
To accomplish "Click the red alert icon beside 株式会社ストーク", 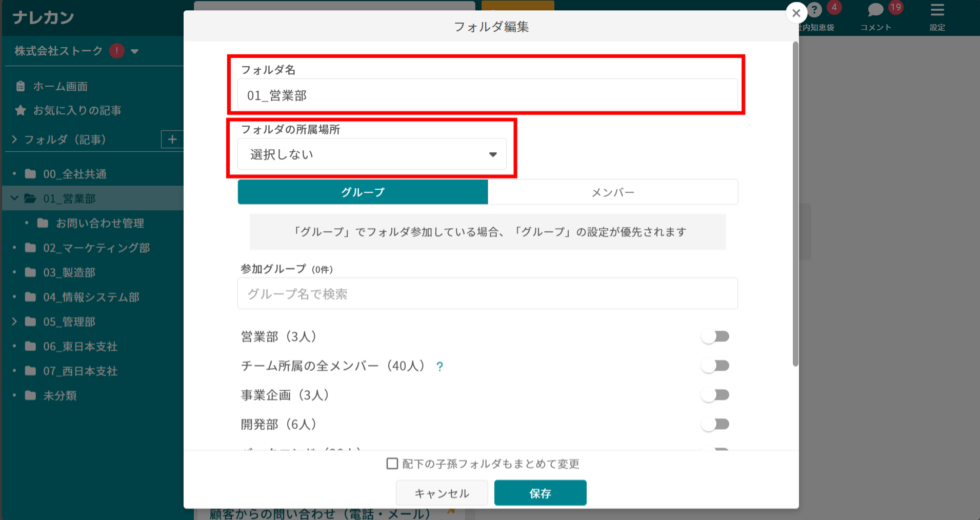I will pos(117,51).
